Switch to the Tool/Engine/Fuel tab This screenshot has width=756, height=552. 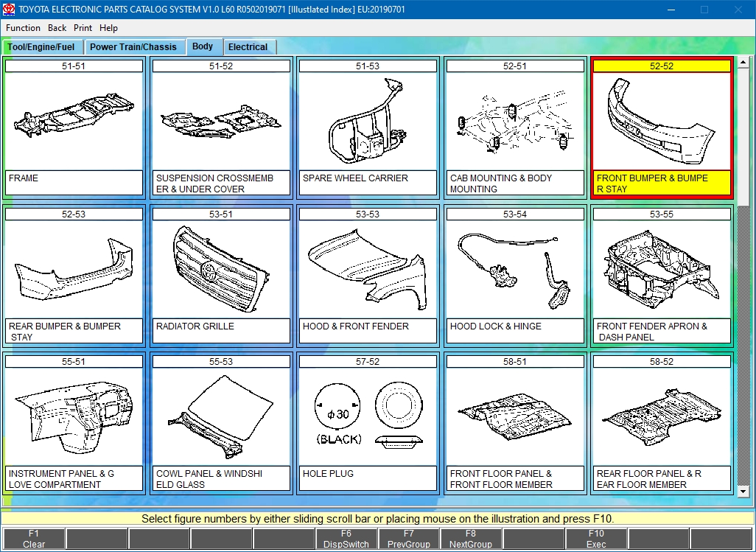42,46
